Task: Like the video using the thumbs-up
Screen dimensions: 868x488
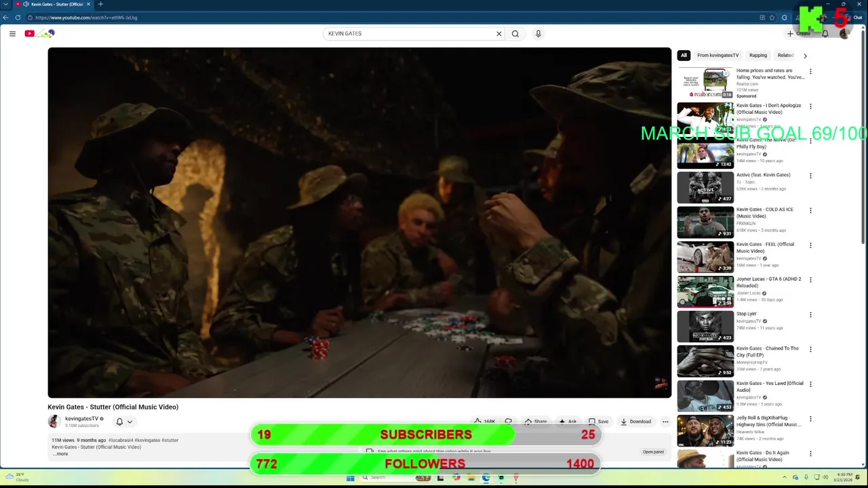Action: coord(485,422)
